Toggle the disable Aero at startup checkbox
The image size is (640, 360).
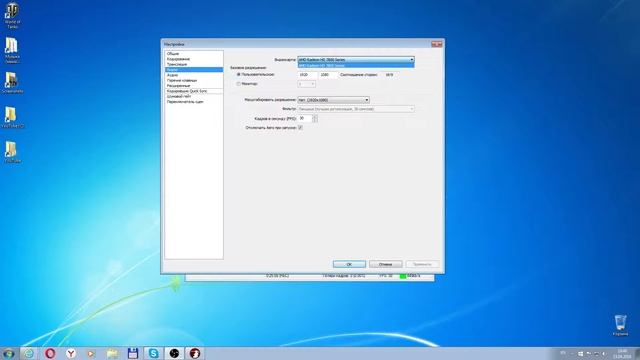[x=300, y=127]
